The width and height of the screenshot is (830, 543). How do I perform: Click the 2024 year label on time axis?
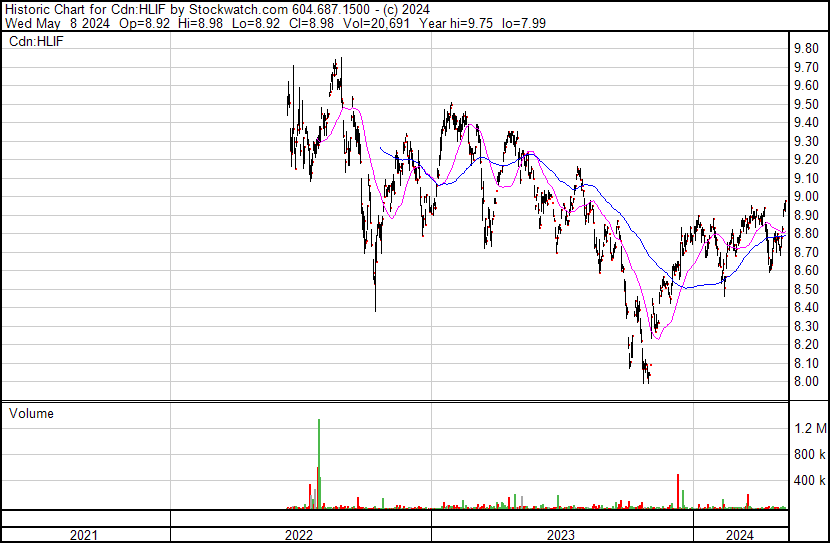pyautogui.click(x=739, y=535)
